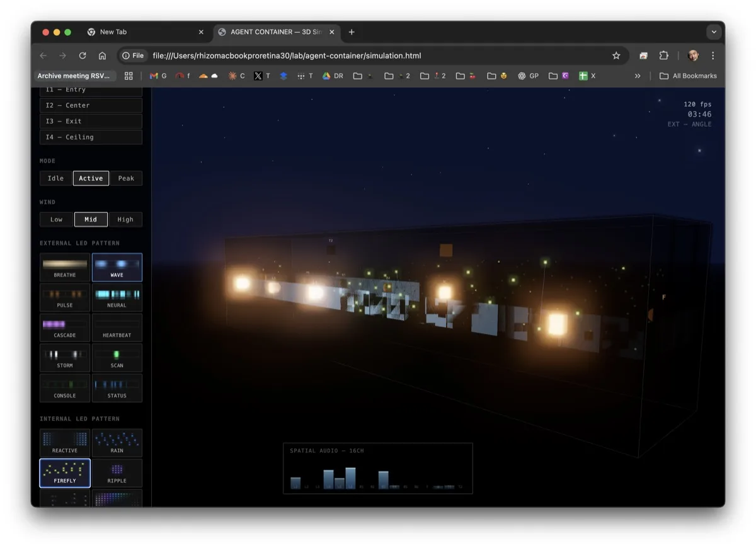The width and height of the screenshot is (756, 548).
Task: Set wind strength to High
Action: tap(125, 219)
